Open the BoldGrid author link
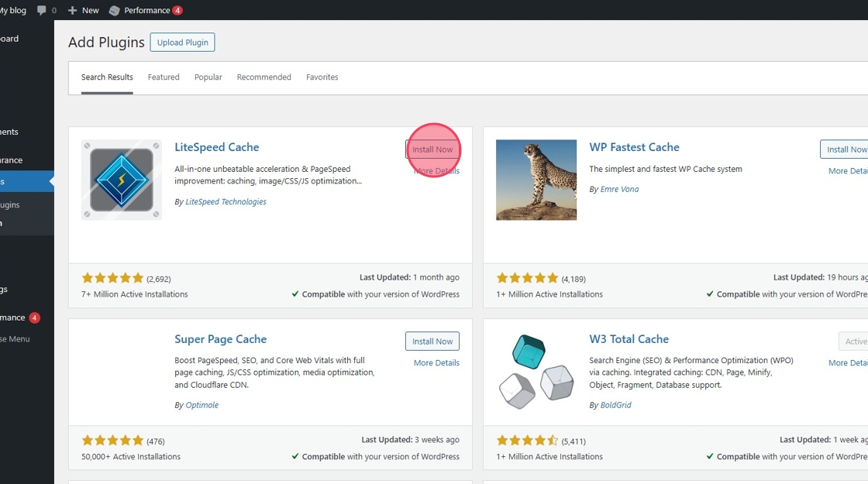The width and height of the screenshot is (868, 484). coord(615,405)
